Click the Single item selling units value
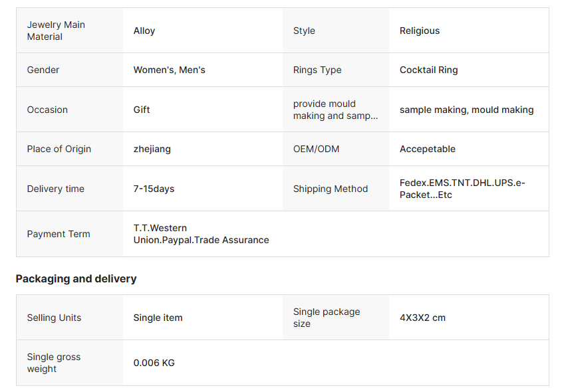 (158, 318)
